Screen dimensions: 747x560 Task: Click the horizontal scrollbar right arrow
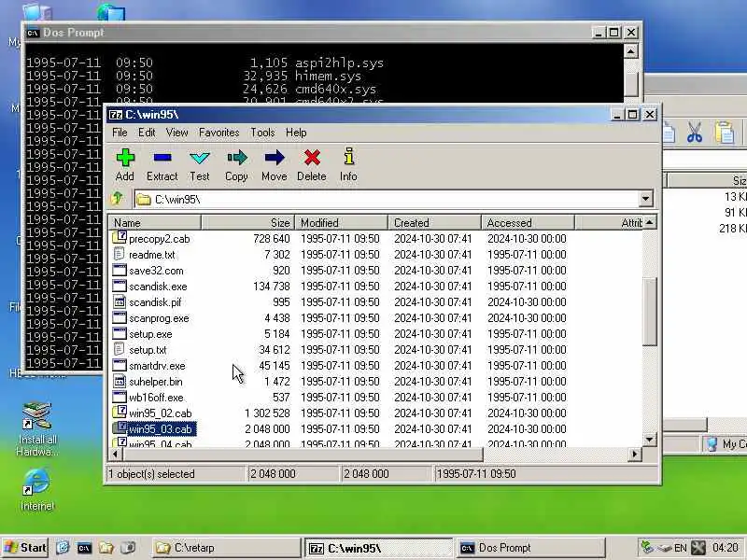click(x=635, y=455)
